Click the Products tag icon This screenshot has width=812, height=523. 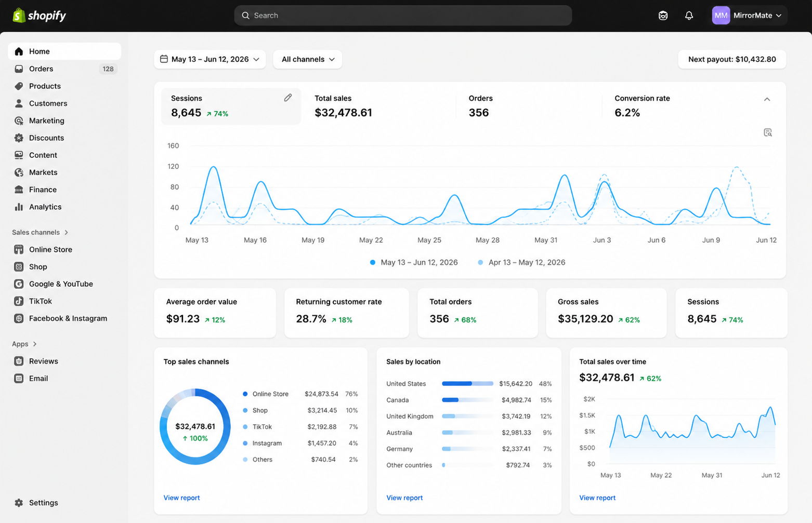tap(19, 86)
